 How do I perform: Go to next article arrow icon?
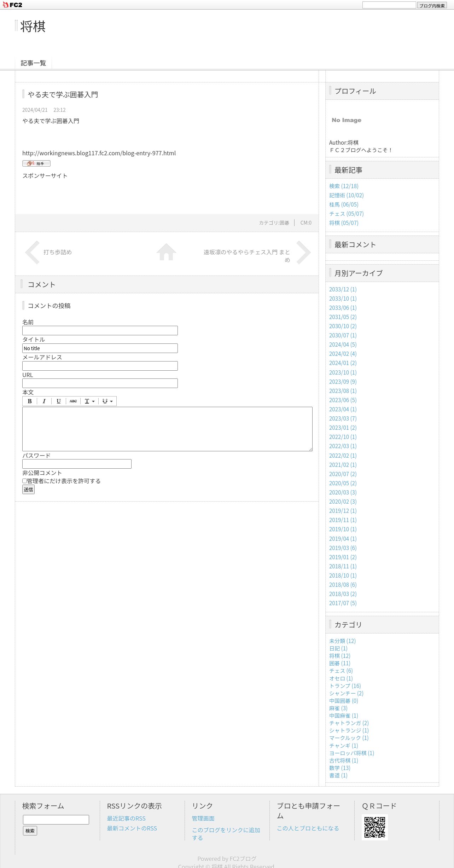click(303, 253)
